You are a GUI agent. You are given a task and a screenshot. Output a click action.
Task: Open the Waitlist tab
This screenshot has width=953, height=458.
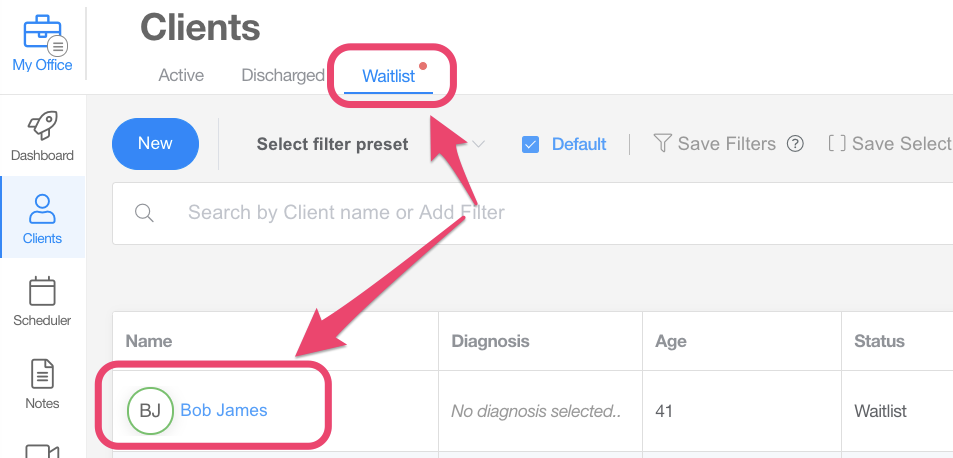pyautogui.click(x=388, y=76)
